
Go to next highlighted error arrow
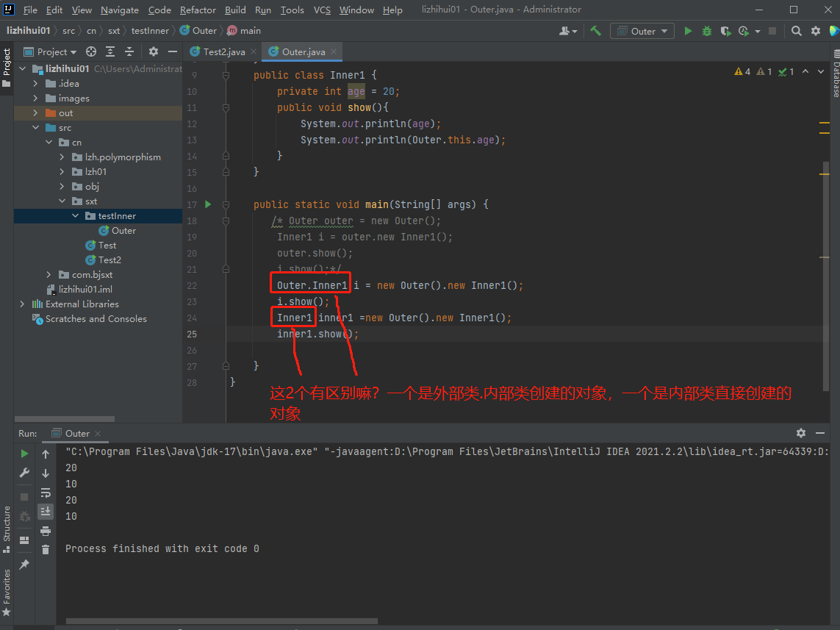pos(821,71)
